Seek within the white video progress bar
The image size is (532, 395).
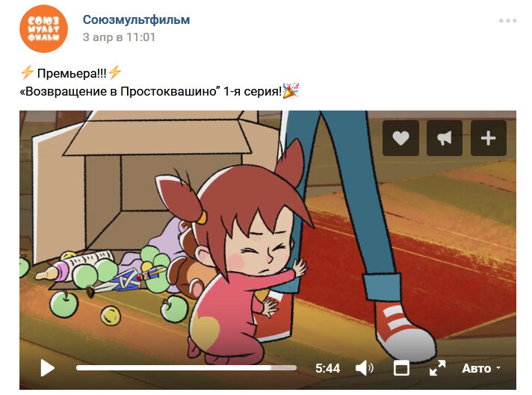(x=186, y=368)
